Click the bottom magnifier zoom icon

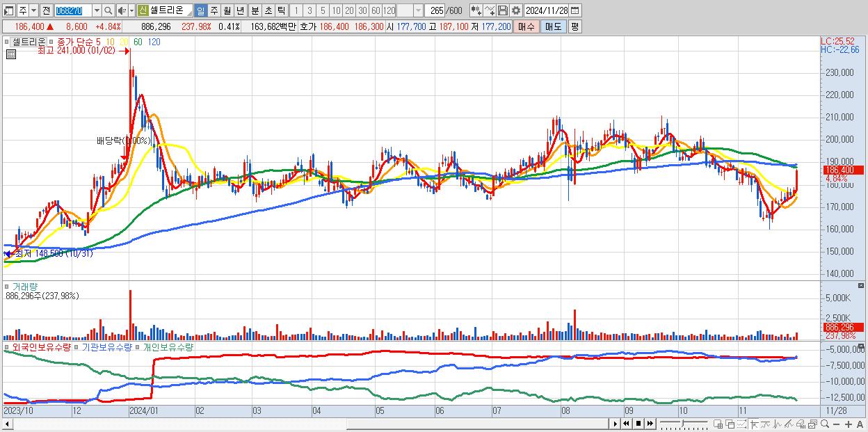(x=825, y=424)
